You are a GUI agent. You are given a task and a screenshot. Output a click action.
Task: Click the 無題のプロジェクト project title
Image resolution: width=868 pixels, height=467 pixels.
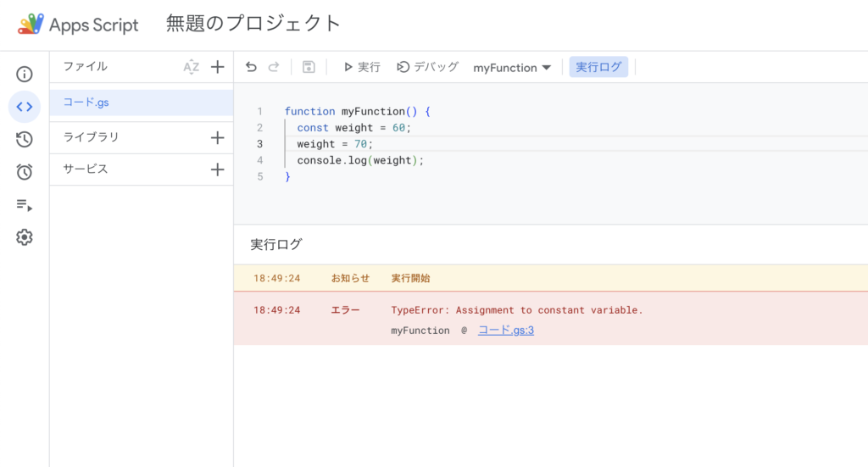coord(253,24)
